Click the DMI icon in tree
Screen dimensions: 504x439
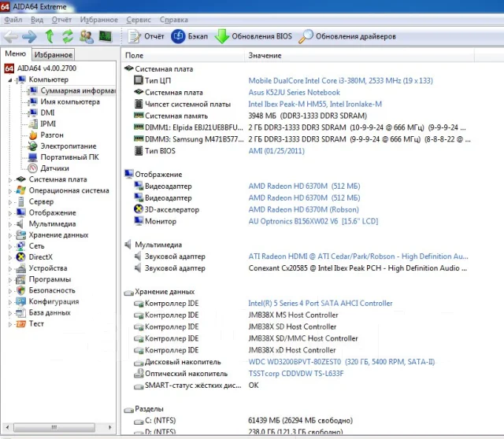tap(32, 113)
